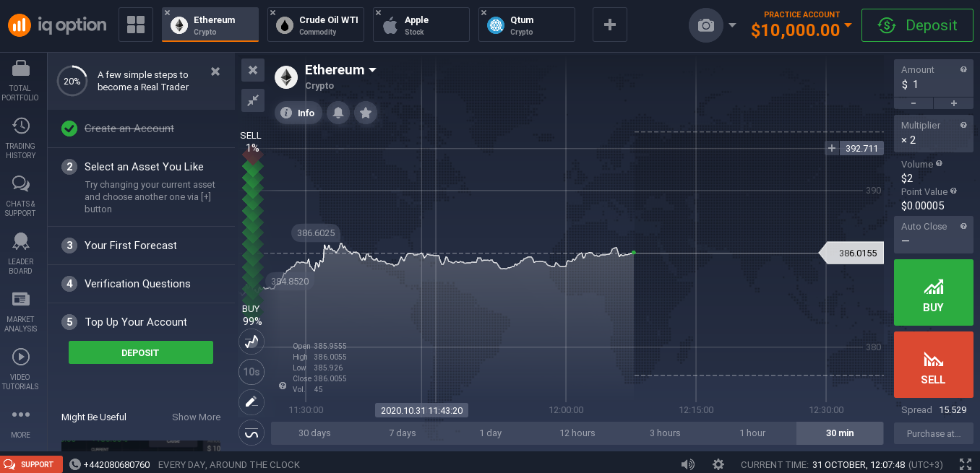Select the Ethereum Crypto tab
Viewport: 980px width, 473px height.
coord(210,25)
